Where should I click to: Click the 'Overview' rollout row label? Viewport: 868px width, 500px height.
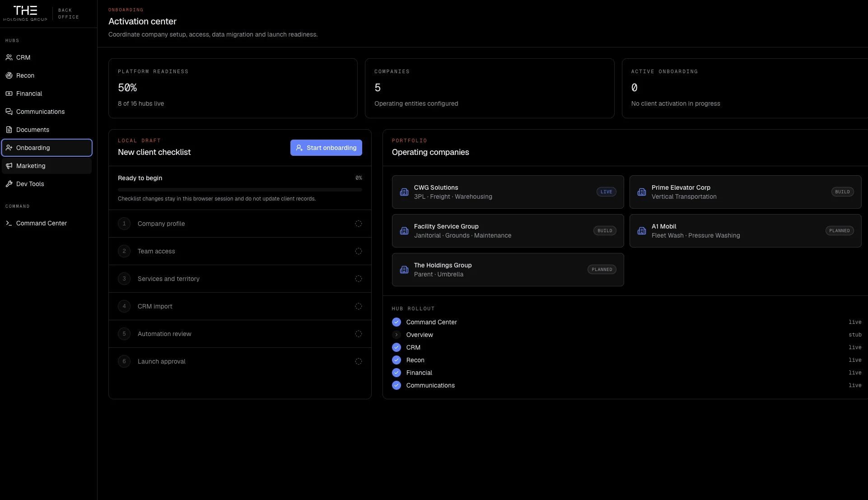[420, 335]
